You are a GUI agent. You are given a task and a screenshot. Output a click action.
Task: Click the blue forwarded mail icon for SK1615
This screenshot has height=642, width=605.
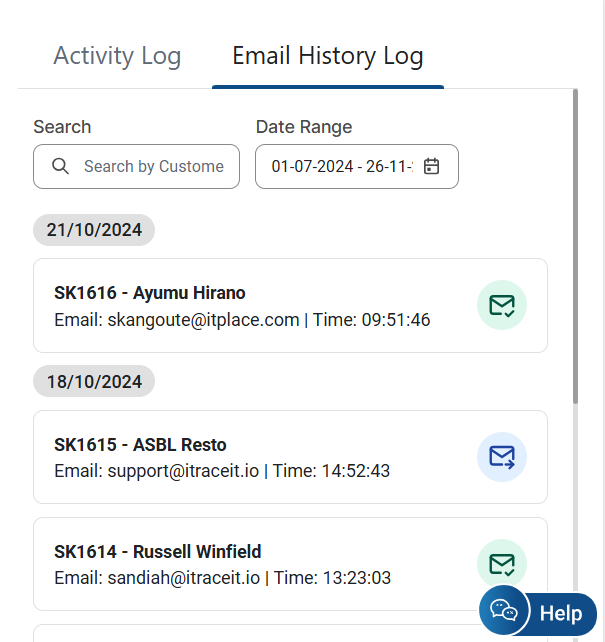501,457
